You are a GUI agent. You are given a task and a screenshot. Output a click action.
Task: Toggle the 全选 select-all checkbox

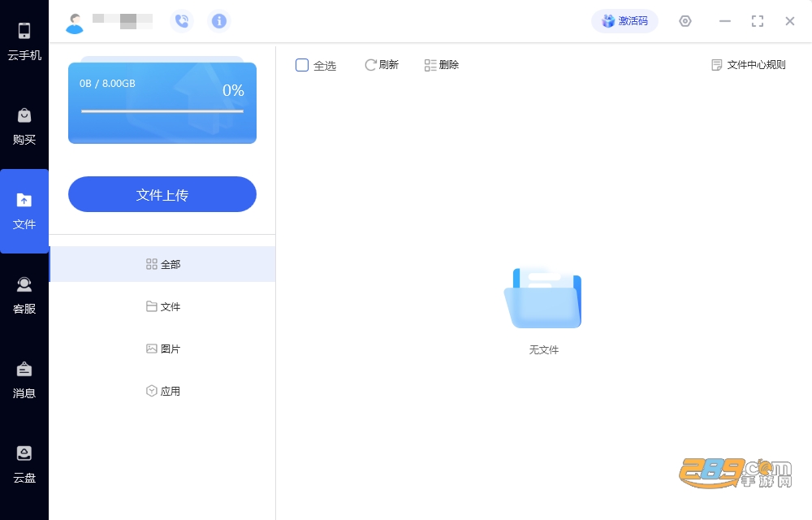click(302, 65)
